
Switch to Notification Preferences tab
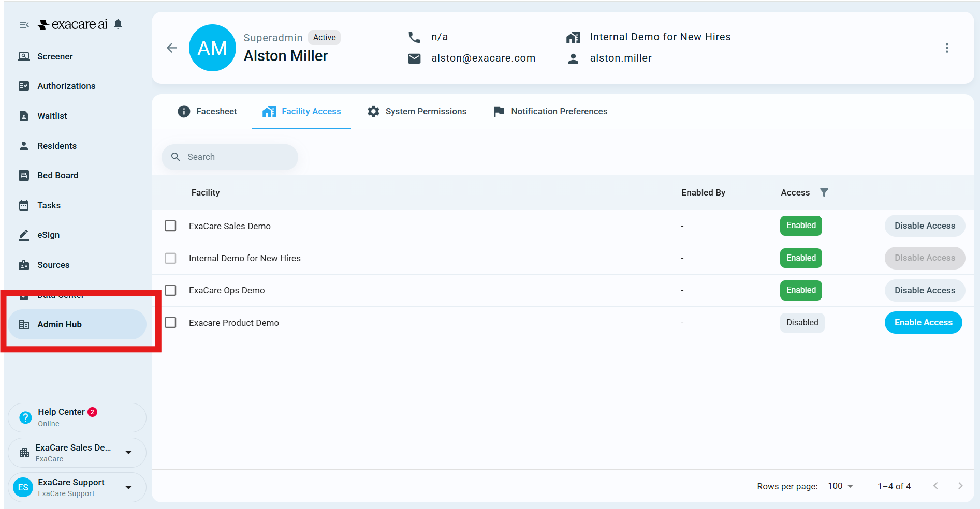coord(550,111)
